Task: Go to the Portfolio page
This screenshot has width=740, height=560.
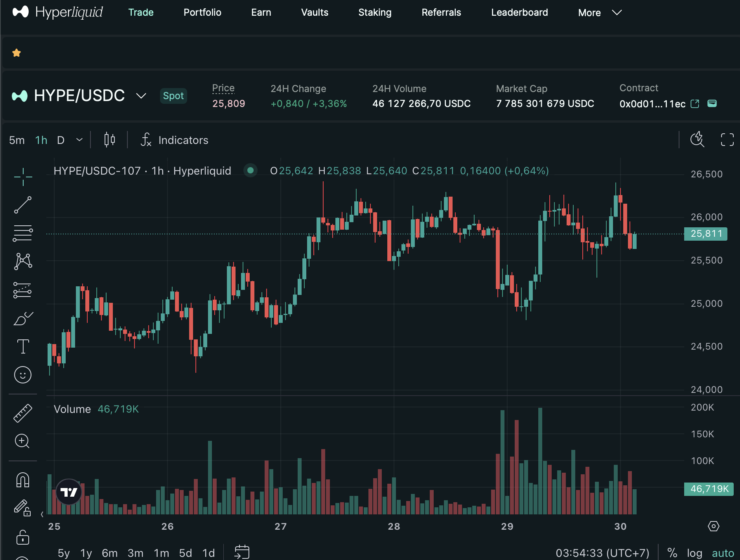Action: click(202, 13)
